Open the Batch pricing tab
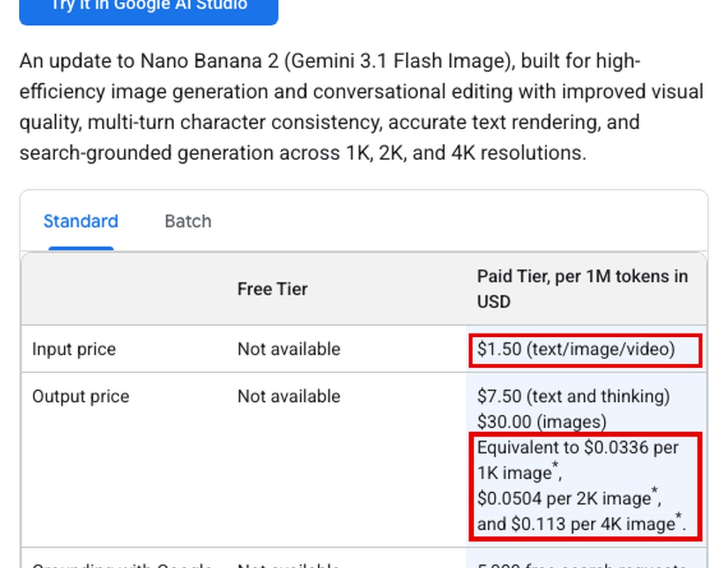This screenshot has width=728, height=568. click(x=188, y=221)
